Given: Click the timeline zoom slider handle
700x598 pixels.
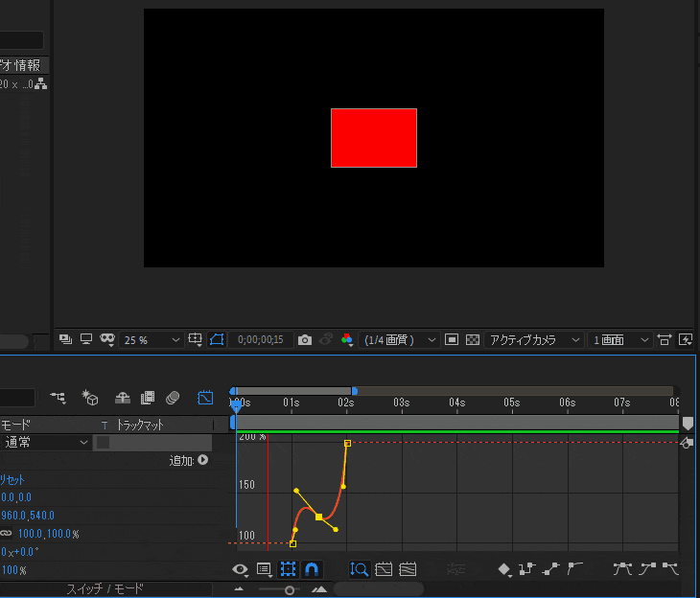Looking at the screenshot, I should pyautogui.click(x=290, y=590).
